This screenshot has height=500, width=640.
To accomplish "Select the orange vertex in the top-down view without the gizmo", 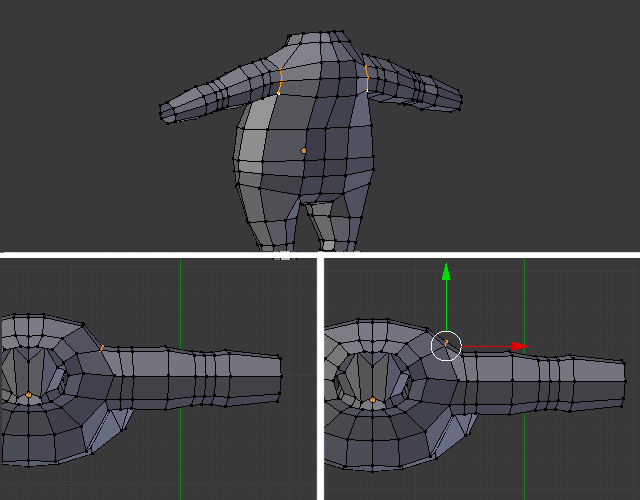I will point(102,348).
